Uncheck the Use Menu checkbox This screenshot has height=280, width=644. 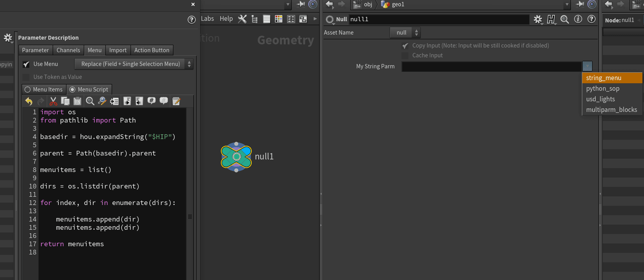[26, 64]
